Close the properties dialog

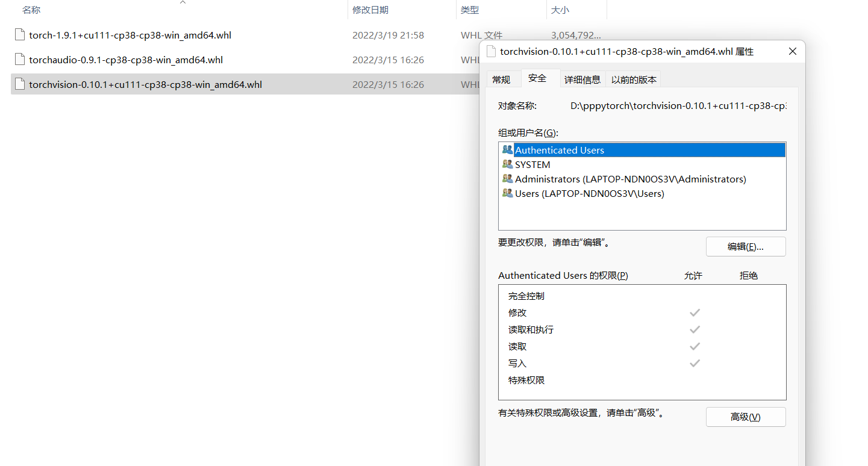click(792, 52)
